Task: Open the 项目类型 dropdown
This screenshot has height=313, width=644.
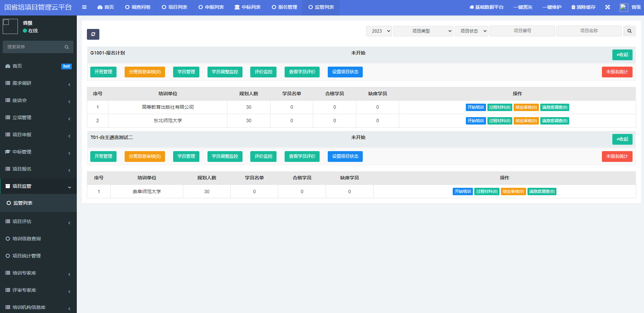Action: click(423, 31)
